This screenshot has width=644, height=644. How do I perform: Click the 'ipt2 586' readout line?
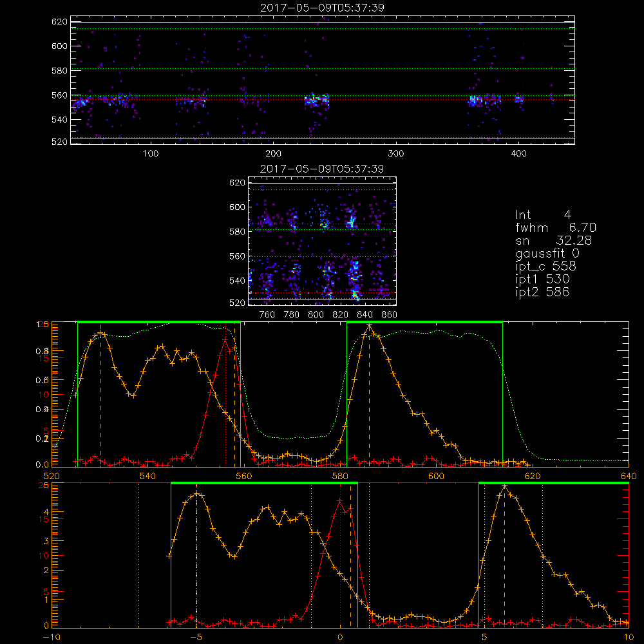(x=542, y=292)
